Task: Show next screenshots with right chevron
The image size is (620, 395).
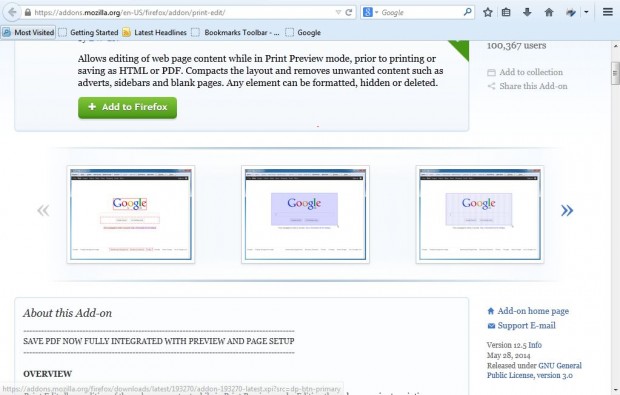Action: 567,210
